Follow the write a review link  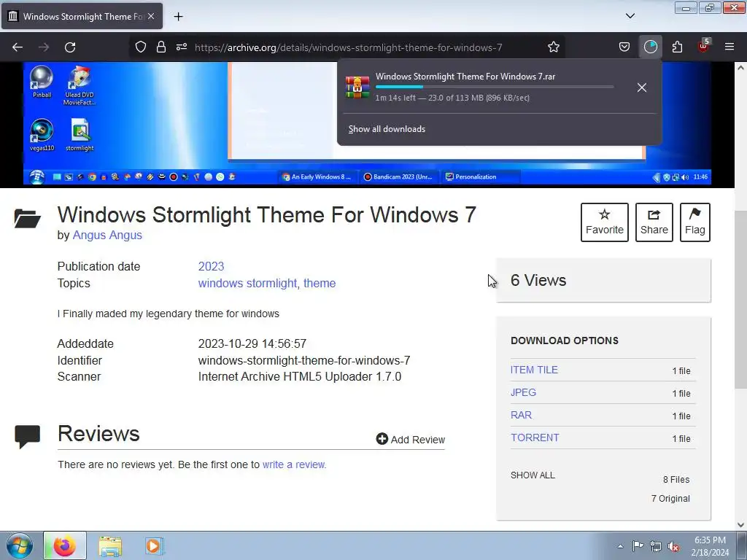(x=295, y=464)
